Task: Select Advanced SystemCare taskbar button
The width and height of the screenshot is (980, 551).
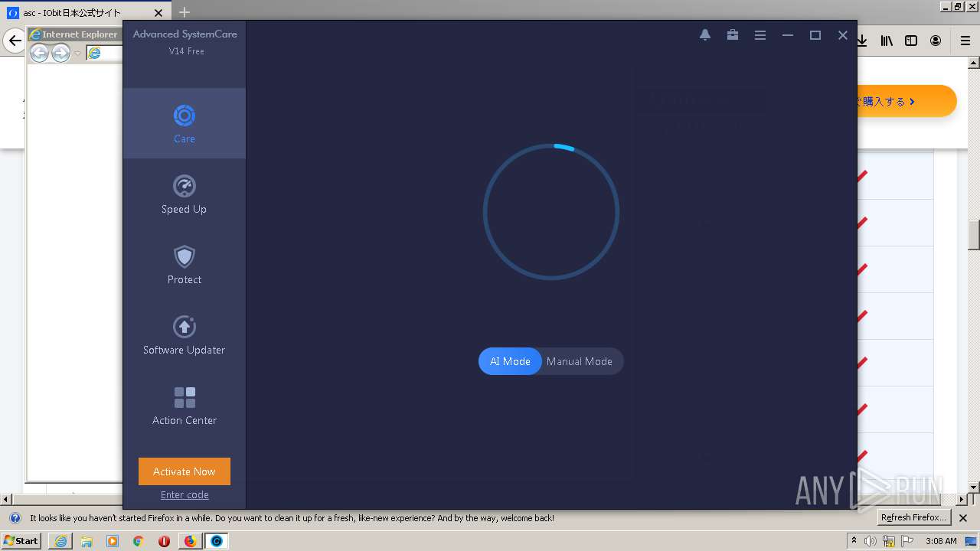Action: coord(217,541)
